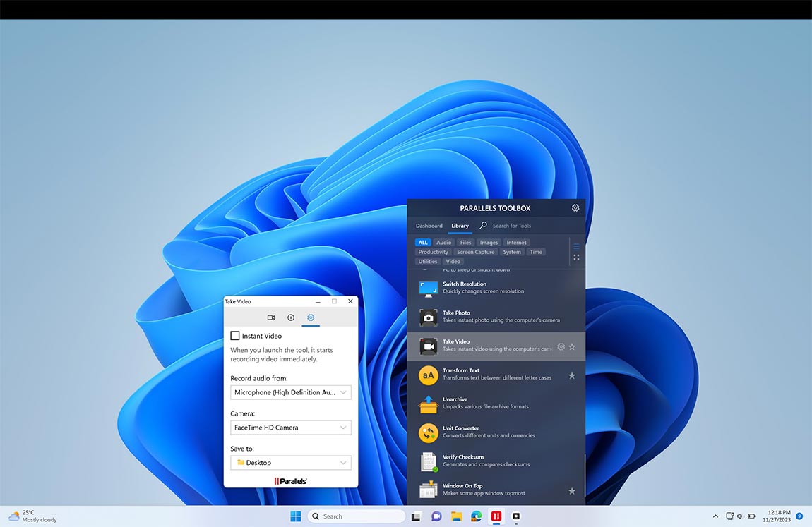Open the video camera tab in Take Video
The image size is (812, 527).
tap(270, 318)
